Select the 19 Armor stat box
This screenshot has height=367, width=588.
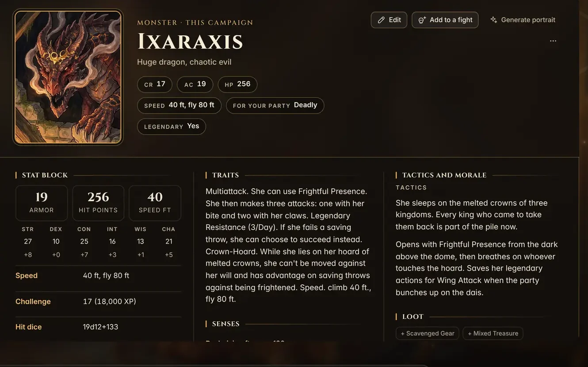click(42, 203)
